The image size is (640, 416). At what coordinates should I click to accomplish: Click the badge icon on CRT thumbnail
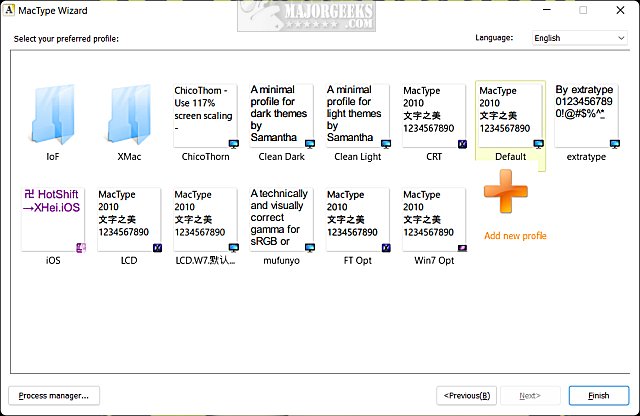pyautogui.click(x=462, y=144)
